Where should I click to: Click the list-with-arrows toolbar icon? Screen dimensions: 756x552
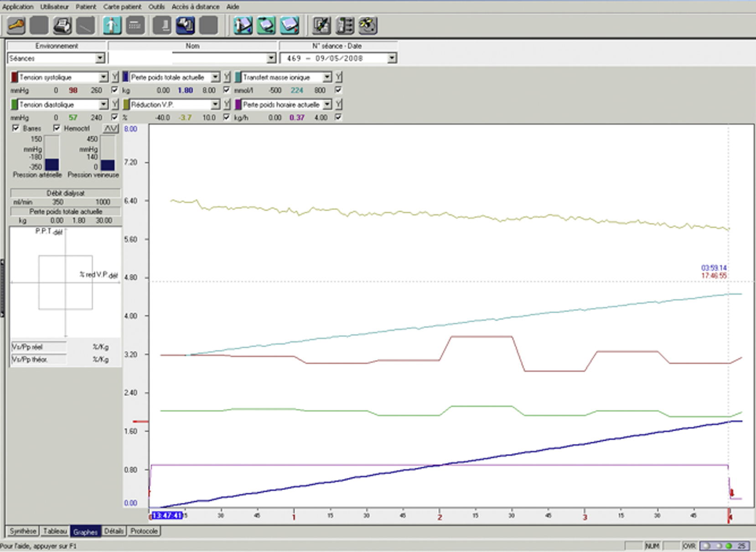[345, 26]
